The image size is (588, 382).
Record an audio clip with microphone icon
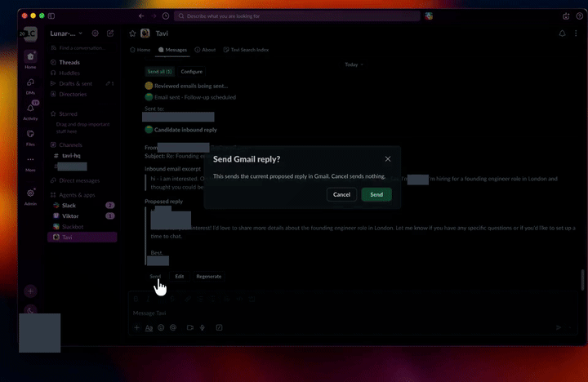click(x=203, y=327)
